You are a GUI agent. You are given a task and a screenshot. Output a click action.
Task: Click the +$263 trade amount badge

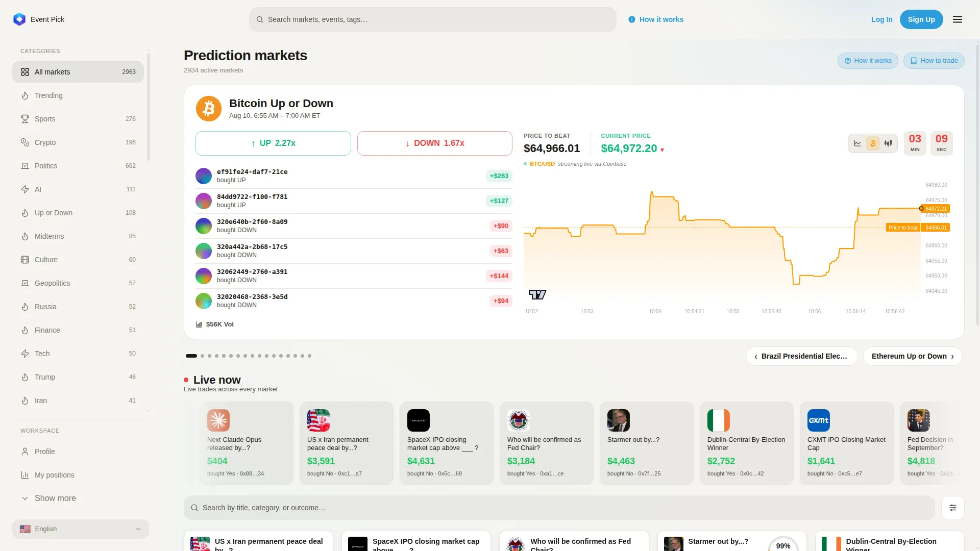pos(499,176)
